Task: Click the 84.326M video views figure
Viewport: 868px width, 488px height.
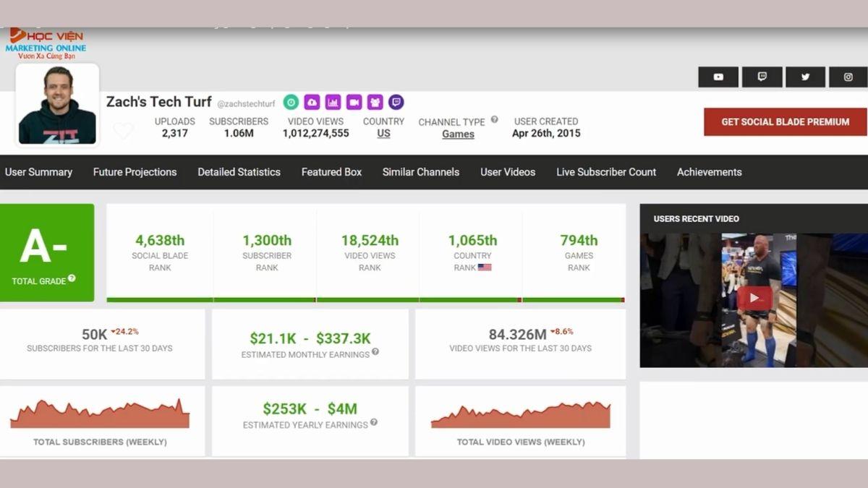Action: point(517,335)
